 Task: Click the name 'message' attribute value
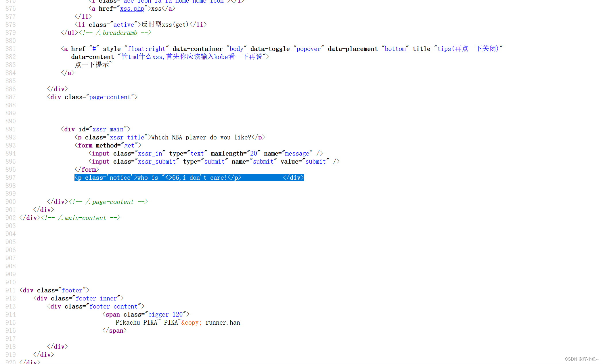[297, 154]
